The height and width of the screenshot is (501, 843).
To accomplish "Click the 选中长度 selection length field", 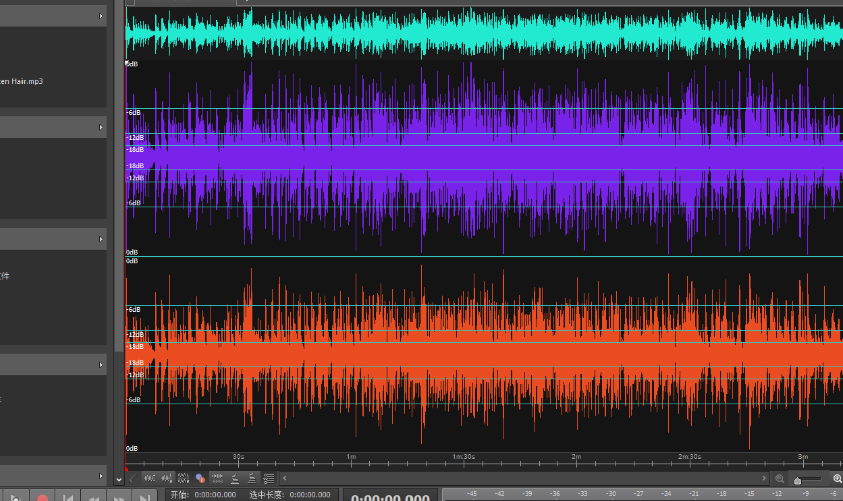I will coord(310,495).
